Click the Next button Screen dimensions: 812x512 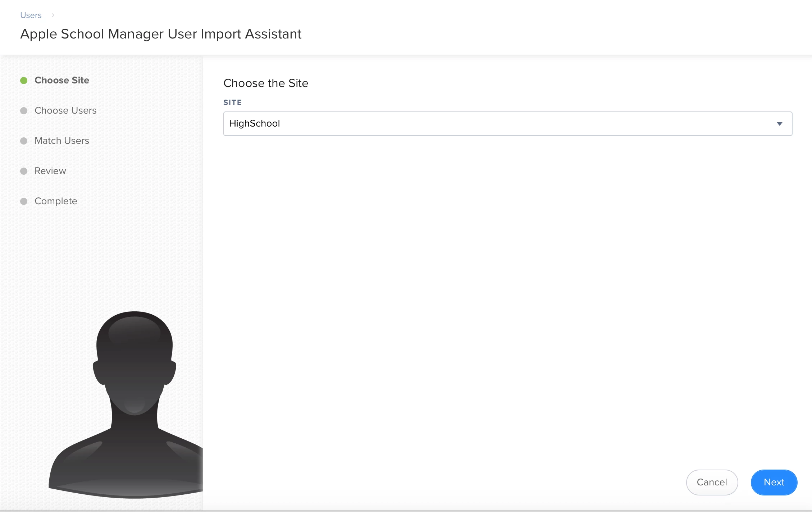point(774,482)
